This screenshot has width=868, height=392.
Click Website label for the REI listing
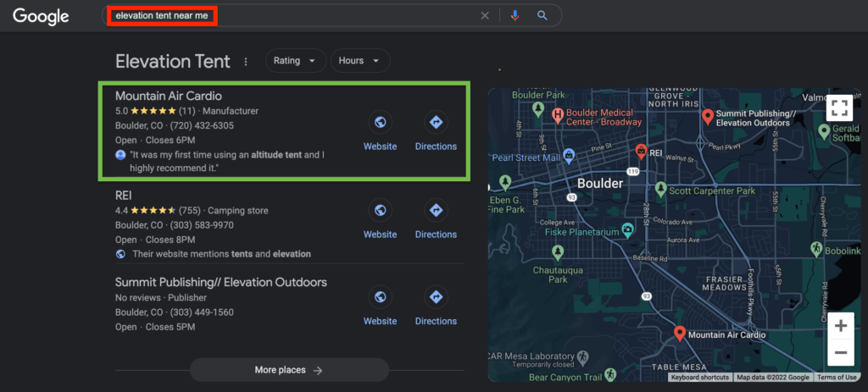click(x=381, y=235)
